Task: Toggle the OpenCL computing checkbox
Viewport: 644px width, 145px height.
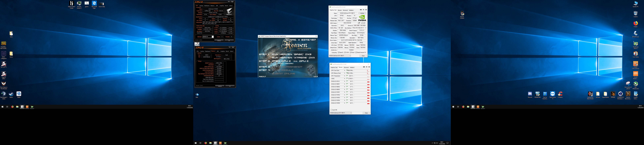Action: 339,52
